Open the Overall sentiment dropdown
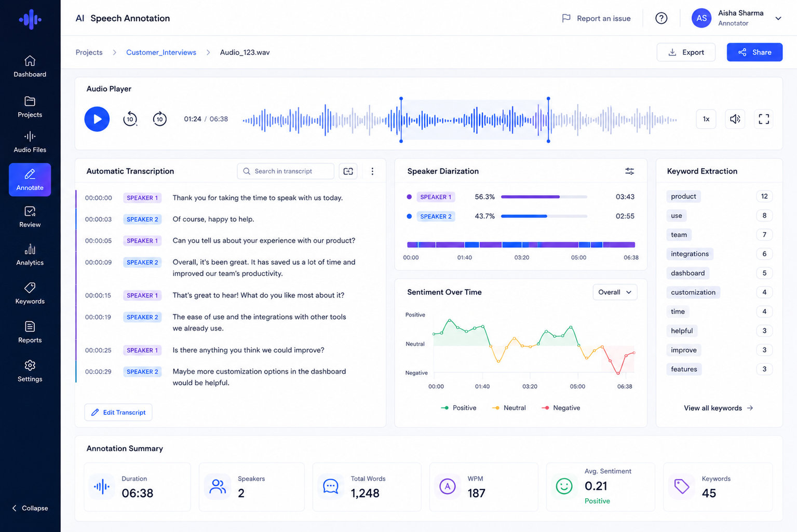The width and height of the screenshot is (797, 532). (x=615, y=292)
